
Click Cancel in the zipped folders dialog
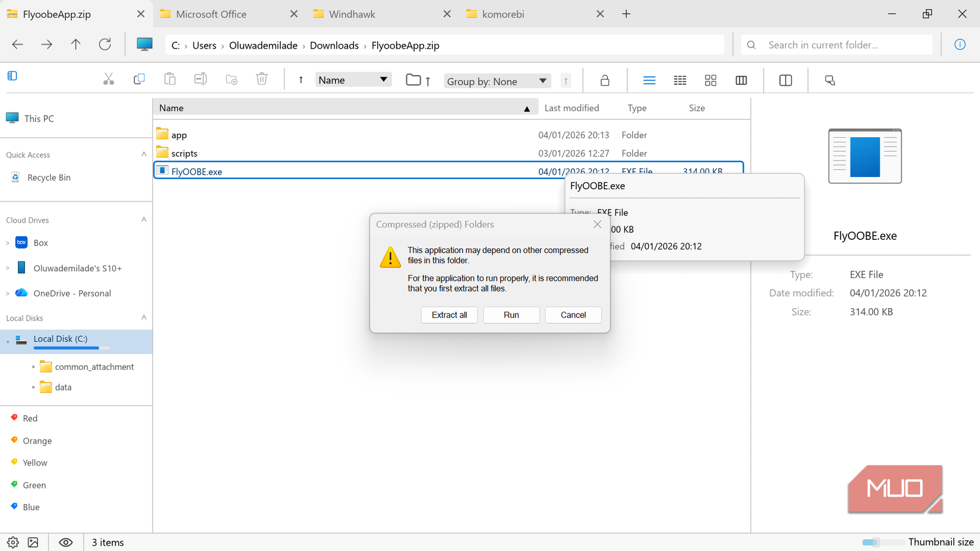click(x=573, y=315)
